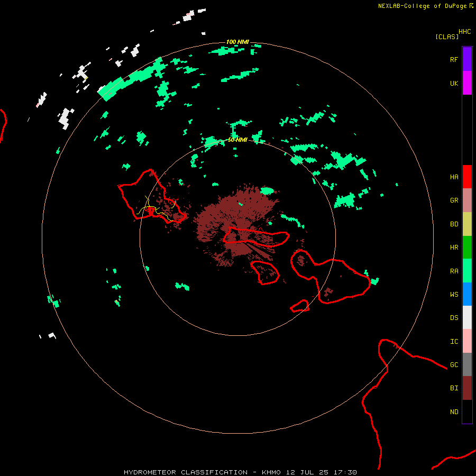The width and height of the screenshot is (476, 476).
Task: Click the UK magenta legend swatch
Action: pos(467,83)
